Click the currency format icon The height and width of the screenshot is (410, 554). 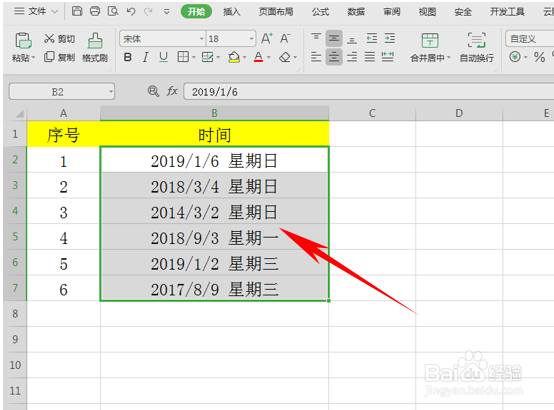click(x=515, y=57)
